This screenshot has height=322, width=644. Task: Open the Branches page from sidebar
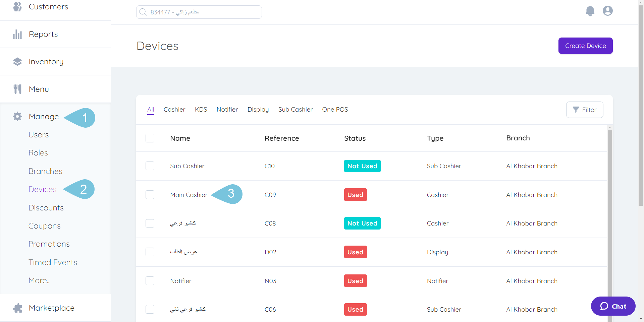tap(45, 171)
